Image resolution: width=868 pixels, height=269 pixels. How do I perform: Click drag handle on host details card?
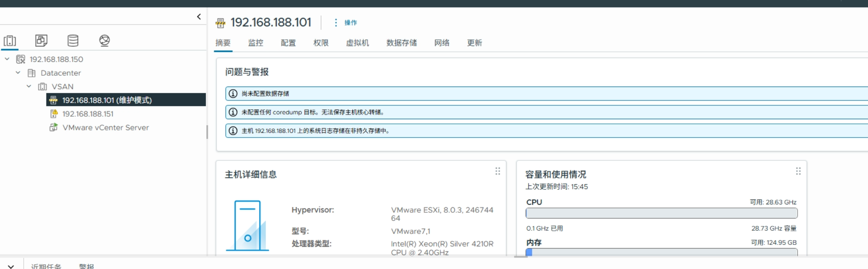pos(498,171)
